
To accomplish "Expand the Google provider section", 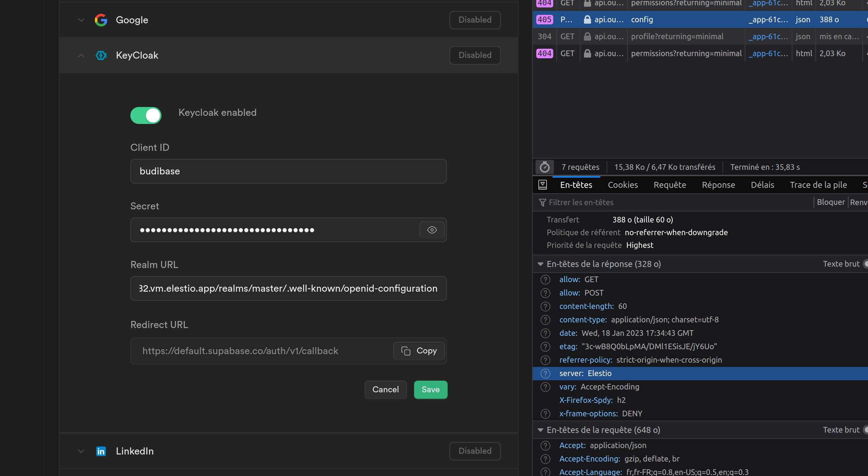I will [81, 20].
